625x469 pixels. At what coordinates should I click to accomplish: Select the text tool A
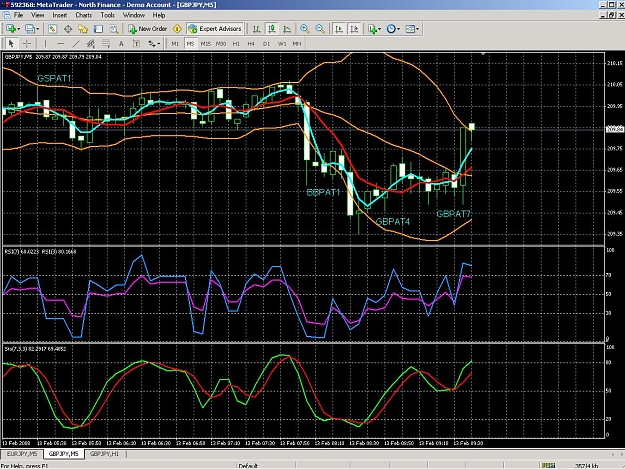tap(121, 43)
